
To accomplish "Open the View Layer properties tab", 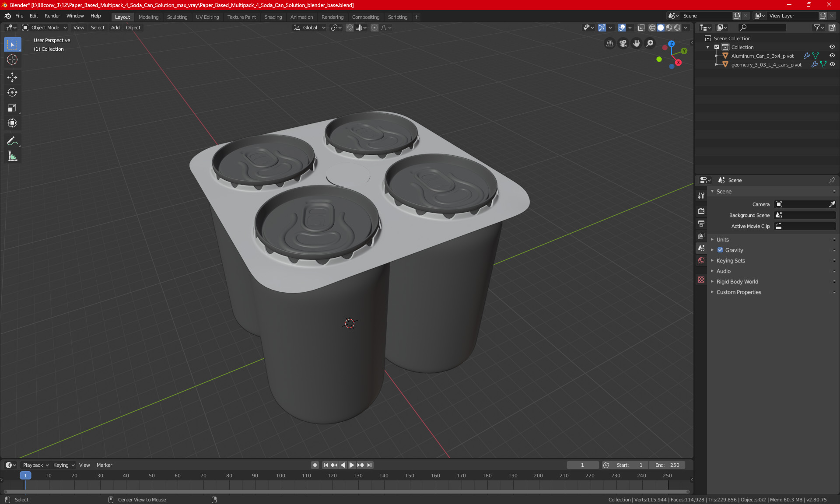I will [x=701, y=235].
